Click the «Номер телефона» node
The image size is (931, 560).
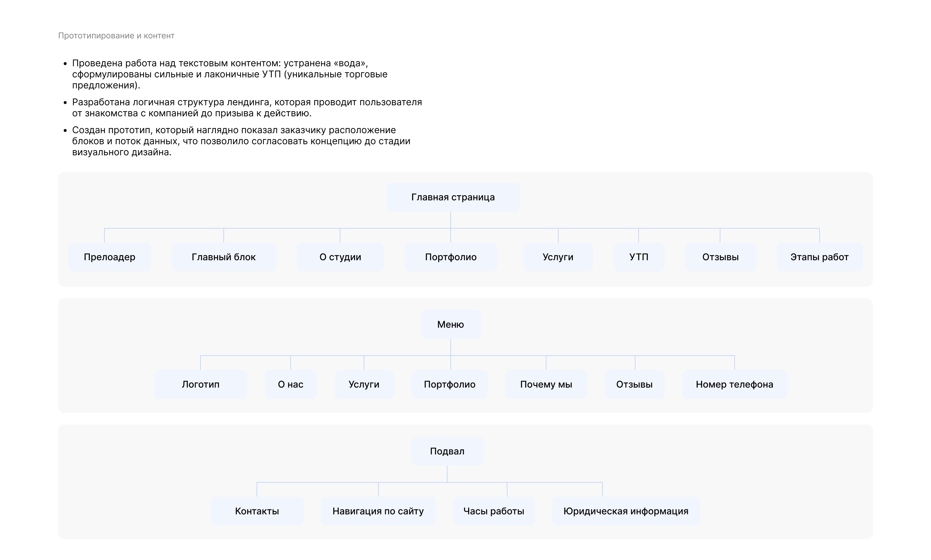734,384
